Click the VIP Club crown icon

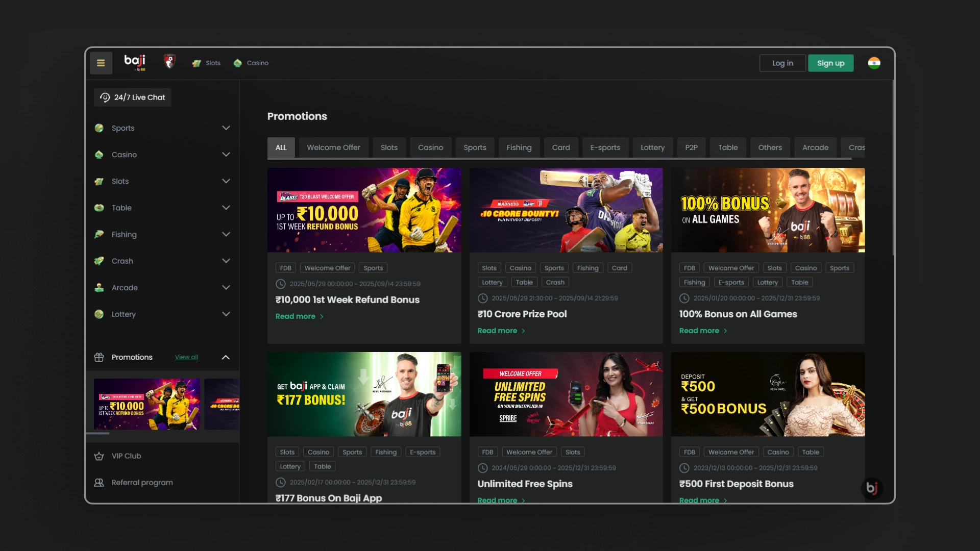point(99,456)
